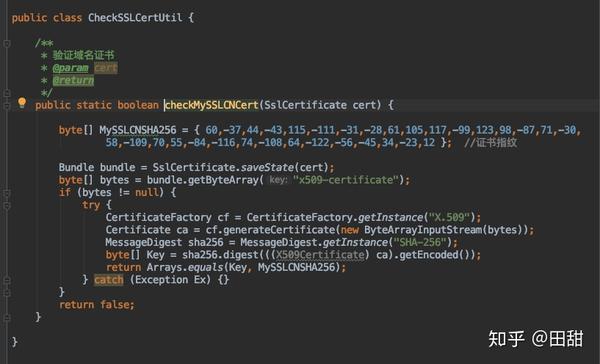Viewport: 600px width, 364px height.
Task: Click the @return Javadoc tag
Action: coord(73,80)
